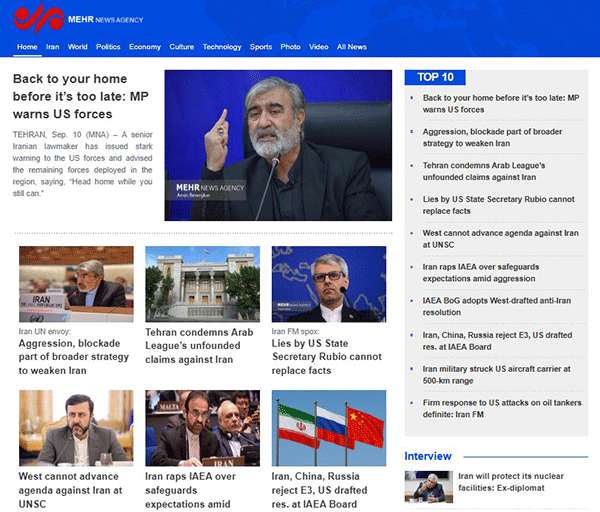Click the Iran FM spokesman thumbnail
Screen dimensions: 600x512
pyautogui.click(x=329, y=284)
